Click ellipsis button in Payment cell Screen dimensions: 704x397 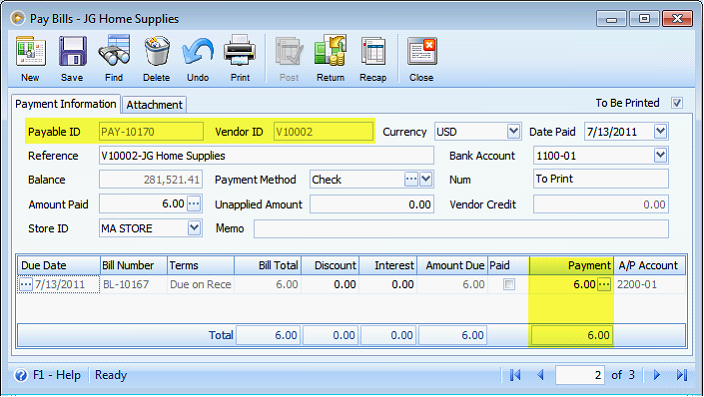pyautogui.click(x=604, y=284)
